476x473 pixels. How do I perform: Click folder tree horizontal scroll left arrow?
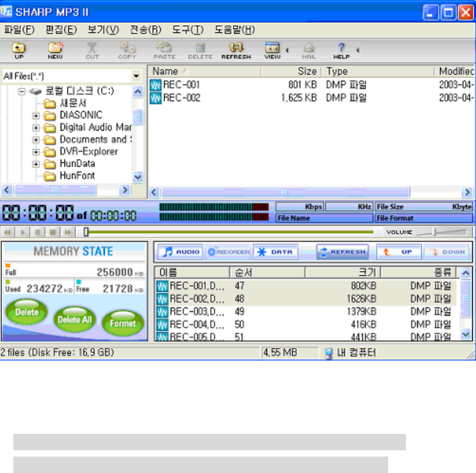pyautogui.click(x=7, y=190)
